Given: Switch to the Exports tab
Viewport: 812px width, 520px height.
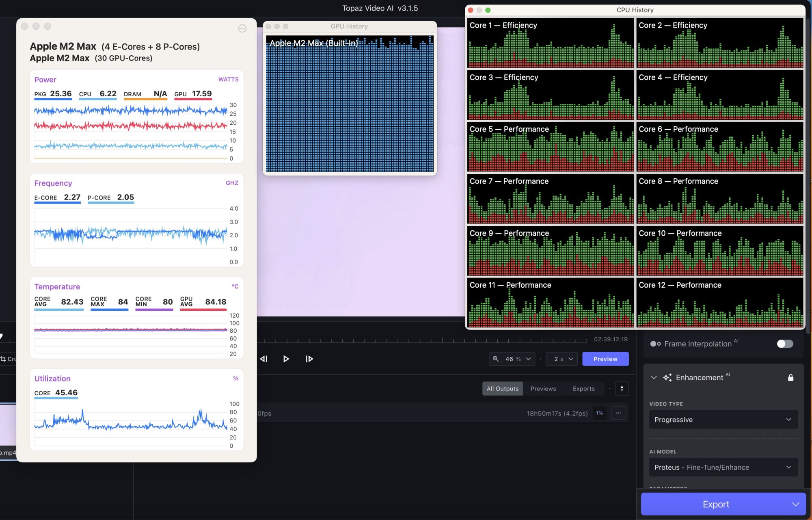Looking at the screenshot, I should 583,388.
